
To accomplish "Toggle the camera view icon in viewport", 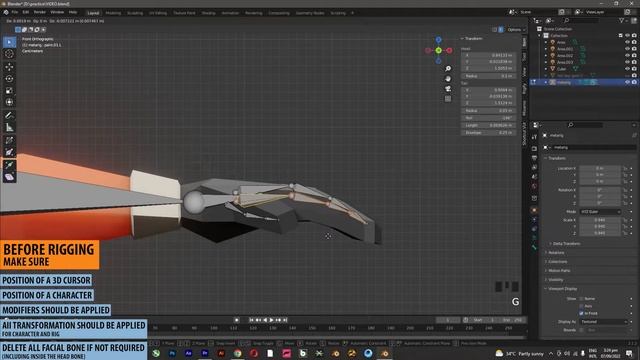I will (x=448, y=89).
